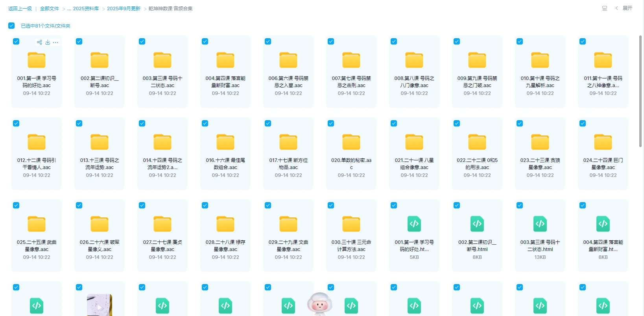Open the 002.第二课初识_断号.html file icon
Image resolution: width=644 pixels, height=316 pixels.
point(477,224)
